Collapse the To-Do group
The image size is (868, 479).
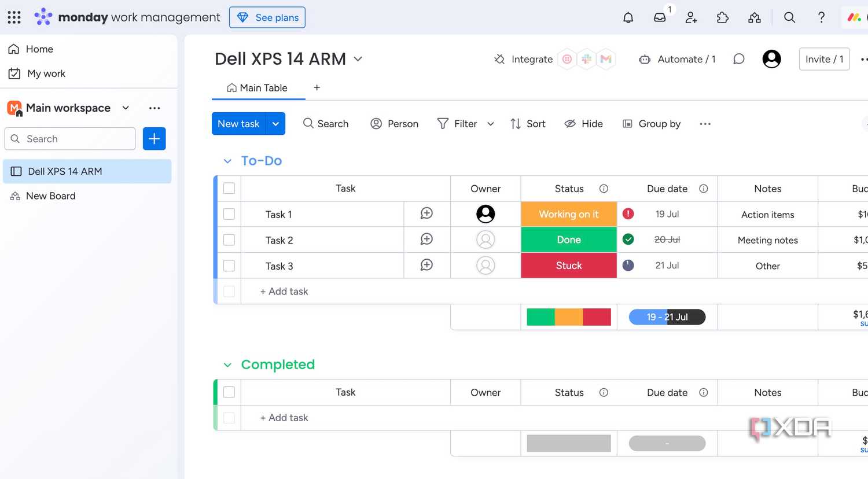coord(227,161)
